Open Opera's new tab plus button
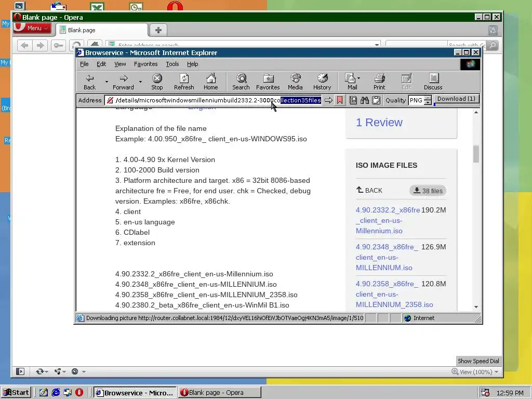 point(158,30)
